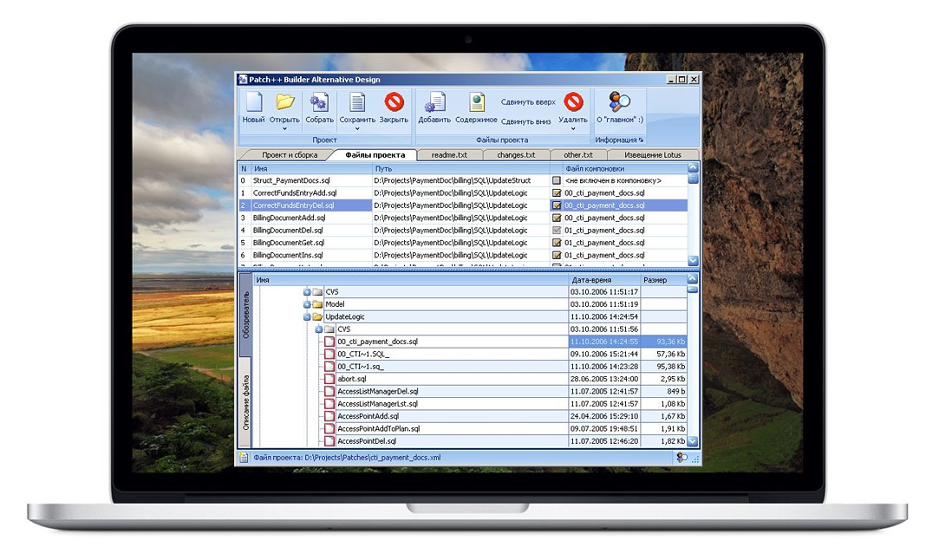The height and width of the screenshot is (560, 939).
Task: Click status text Файл проекта: D:\Projects\Patches\cti_payment_docs.xml
Action: tap(347, 458)
